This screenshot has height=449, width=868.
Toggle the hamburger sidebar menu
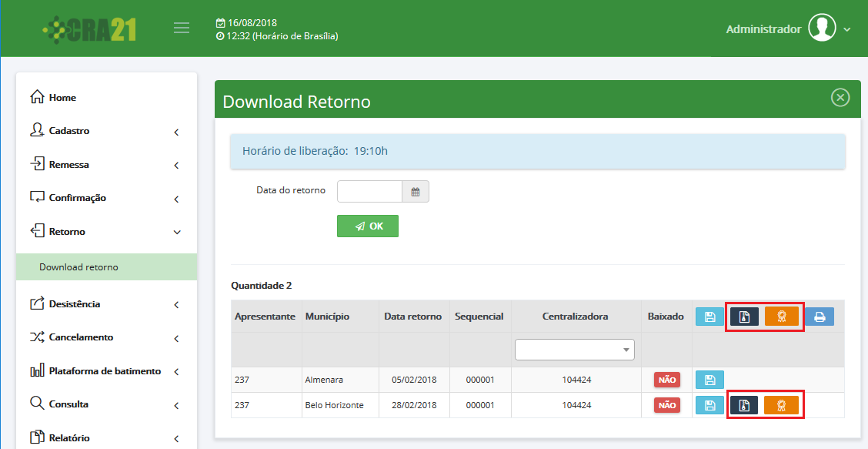pos(182,28)
